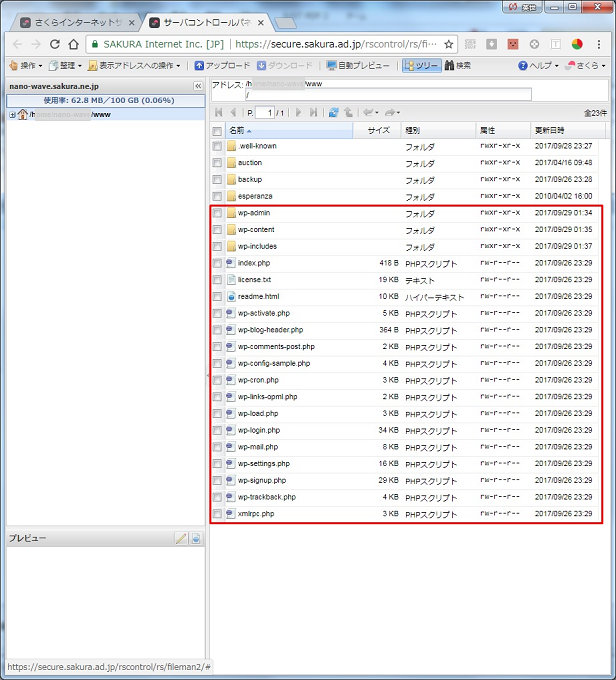Click Chrome's home button
The width and height of the screenshot is (616, 680).
[73, 44]
